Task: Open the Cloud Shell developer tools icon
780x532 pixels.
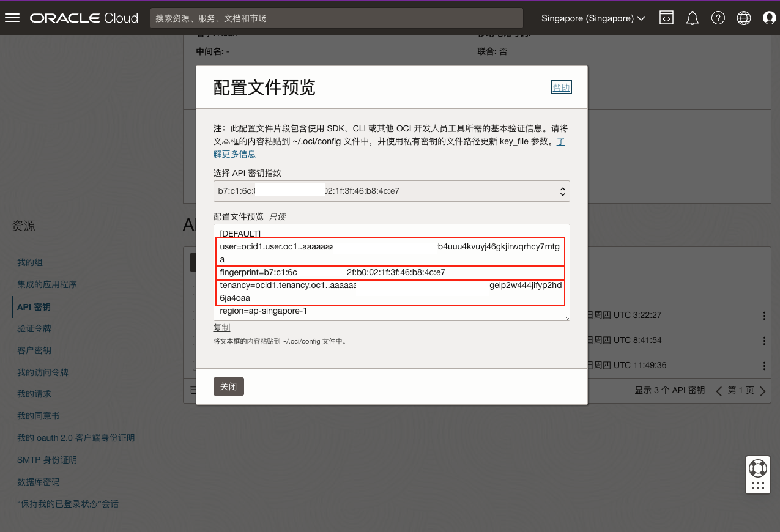Action: [666, 18]
